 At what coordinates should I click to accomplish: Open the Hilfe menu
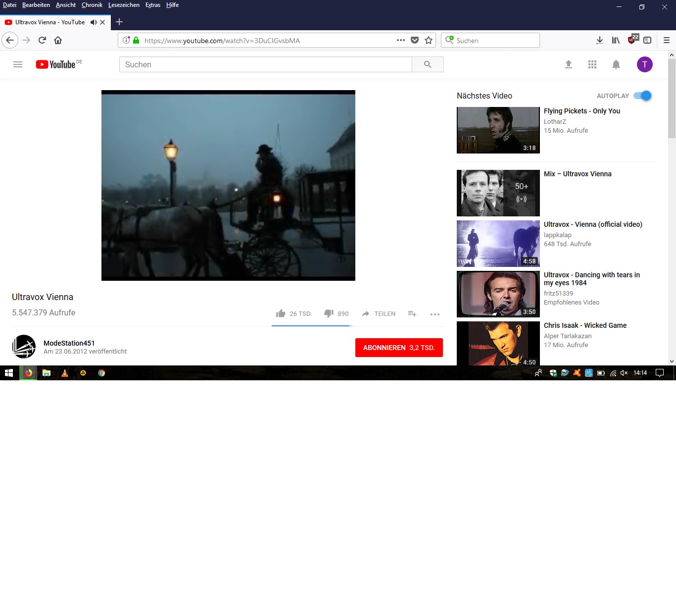click(x=172, y=5)
